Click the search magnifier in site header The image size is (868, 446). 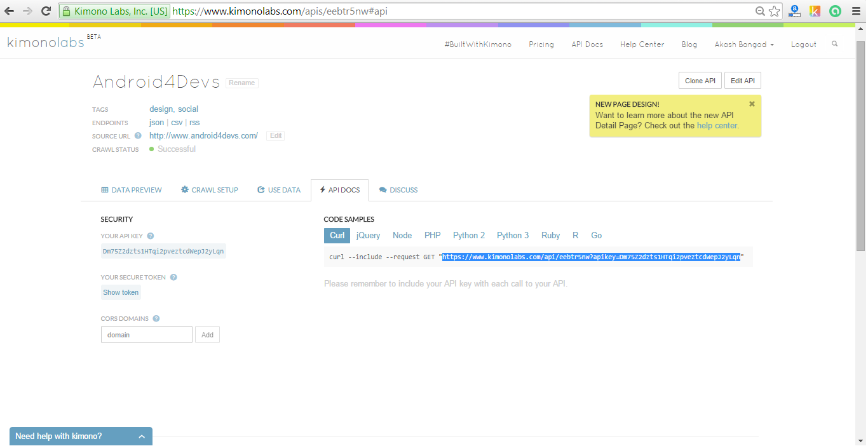click(834, 44)
